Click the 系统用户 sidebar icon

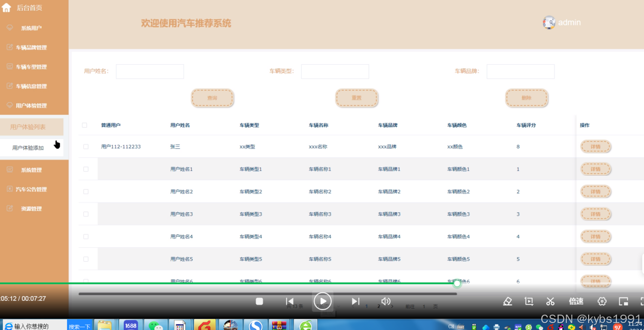point(10,28)
